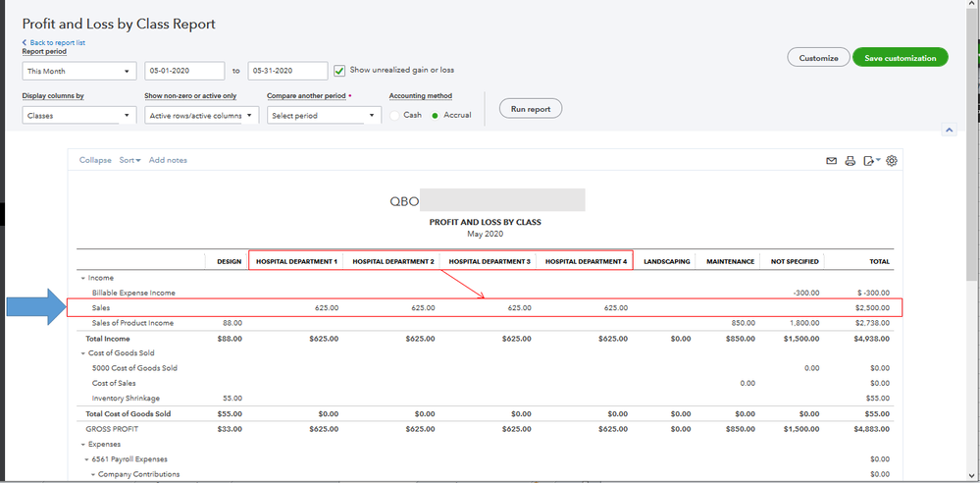Open report settings gear icon
The width and height of the screenshot is (980, 483).
click(x=892, y=161)
